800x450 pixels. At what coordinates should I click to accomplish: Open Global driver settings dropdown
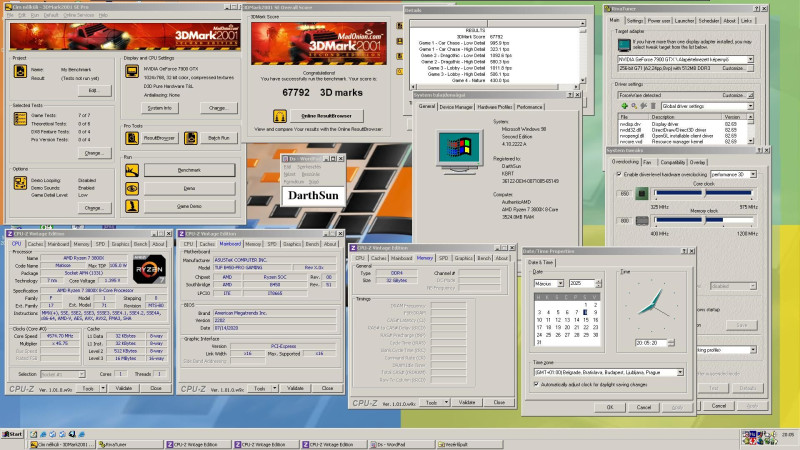[750, 106]
